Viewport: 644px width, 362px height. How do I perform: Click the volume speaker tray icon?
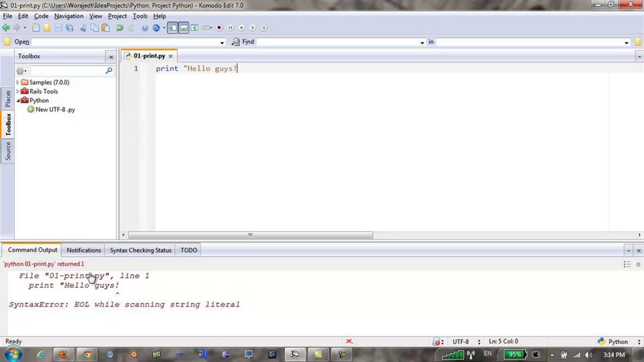[589, 355]
